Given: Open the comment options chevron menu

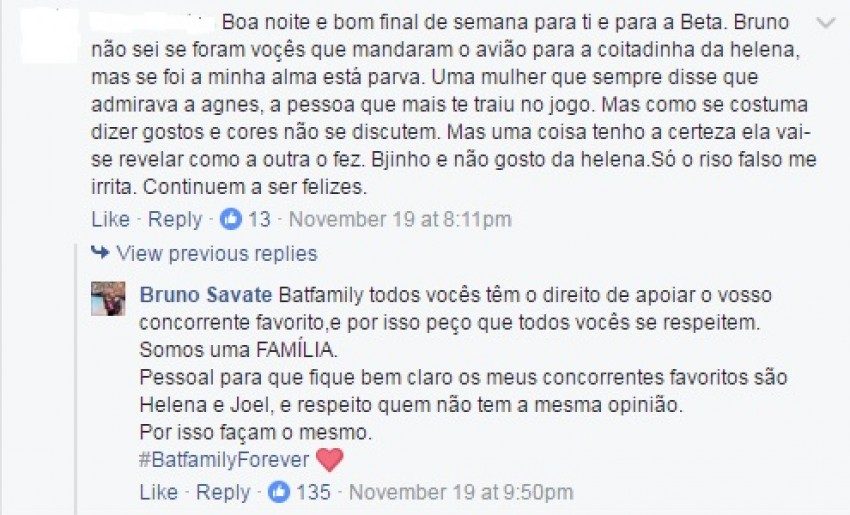Looking at the screenshot, I should (x=827, y=22).
